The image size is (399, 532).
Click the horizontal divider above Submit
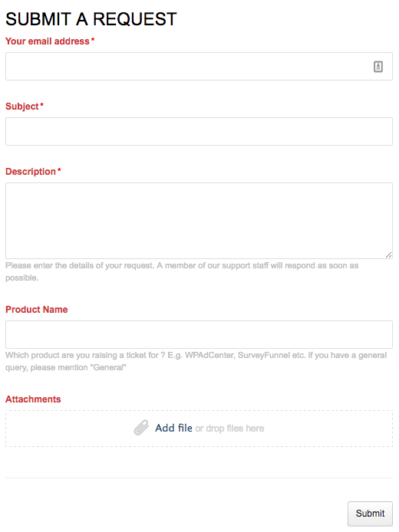point(199,478)
